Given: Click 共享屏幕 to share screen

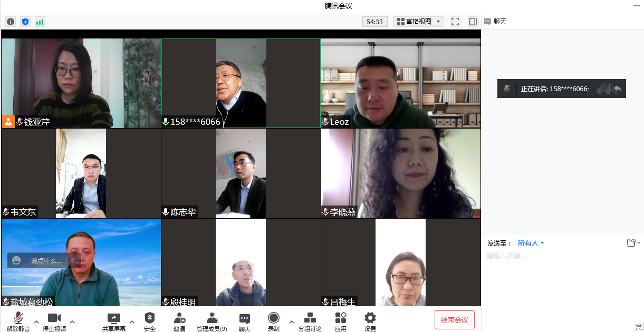Looking at the screenshot, I should [114, 321].
